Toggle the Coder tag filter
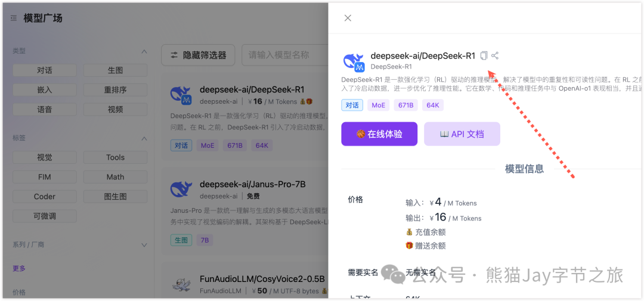This screenshot has height=301, width=644. click(44, 197)
